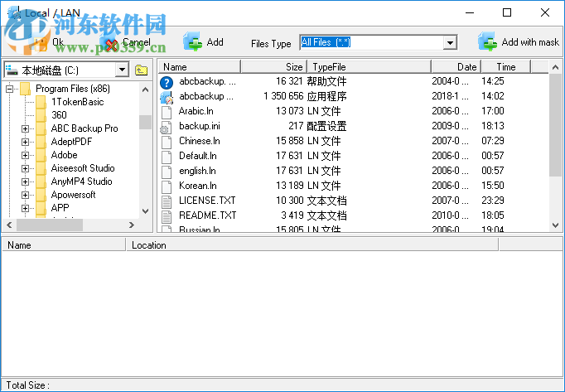Click the Cancel button label
The image size is (565, 392).
tap(137, 42)
